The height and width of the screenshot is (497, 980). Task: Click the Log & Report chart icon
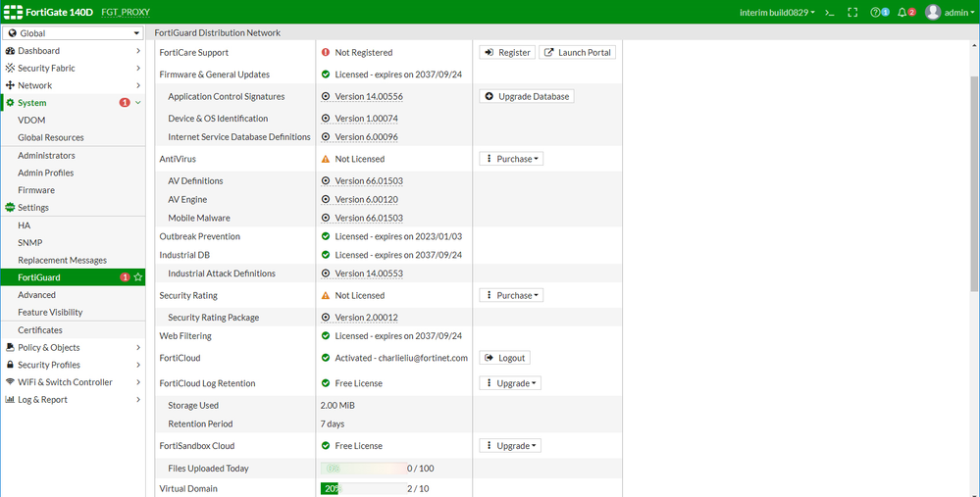pos(10,399)
